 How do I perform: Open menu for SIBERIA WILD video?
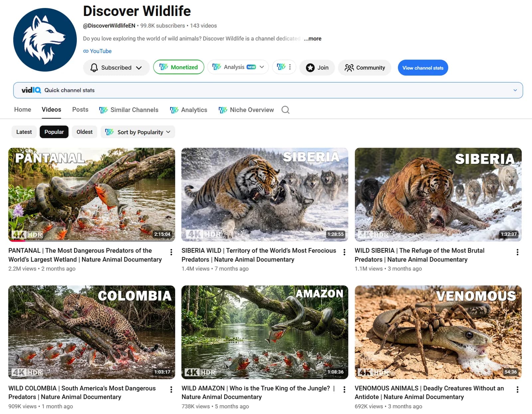(344, 252)
